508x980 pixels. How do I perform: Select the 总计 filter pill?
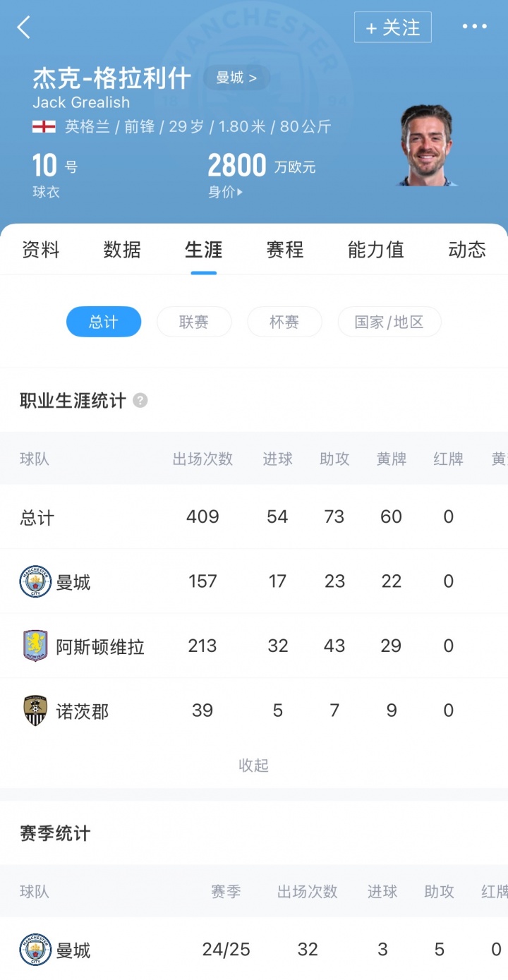coord(104,322)
